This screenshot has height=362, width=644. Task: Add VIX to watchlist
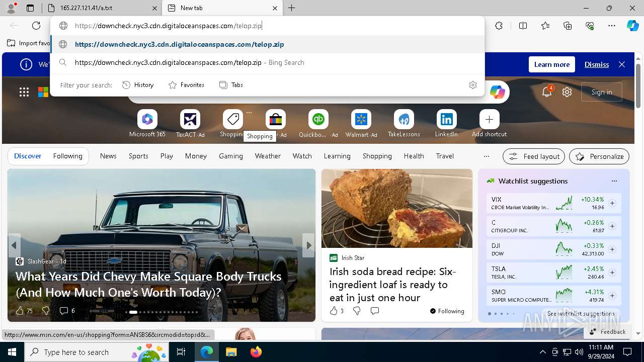click(x=612, y=203)
